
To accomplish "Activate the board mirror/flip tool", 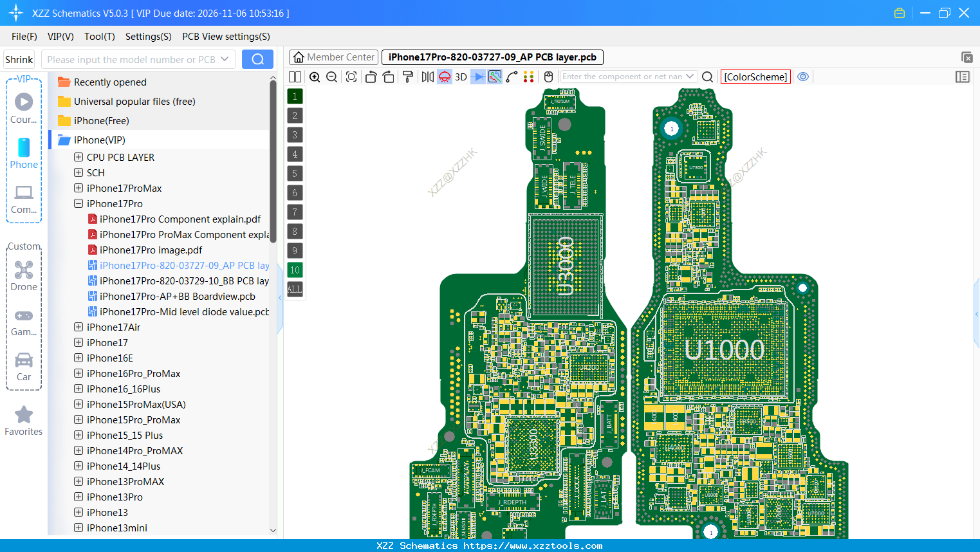I will pos(428,77).
